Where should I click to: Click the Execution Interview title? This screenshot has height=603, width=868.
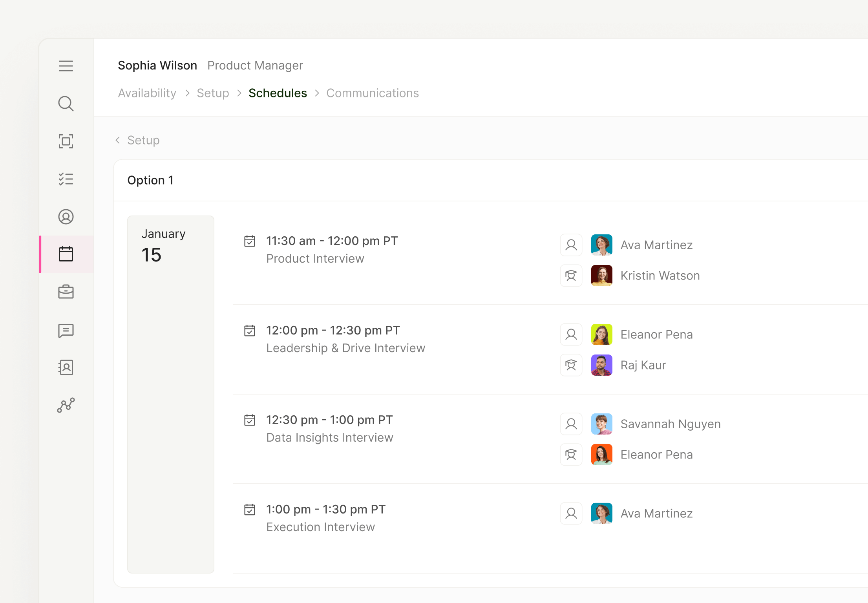[320, 527]
